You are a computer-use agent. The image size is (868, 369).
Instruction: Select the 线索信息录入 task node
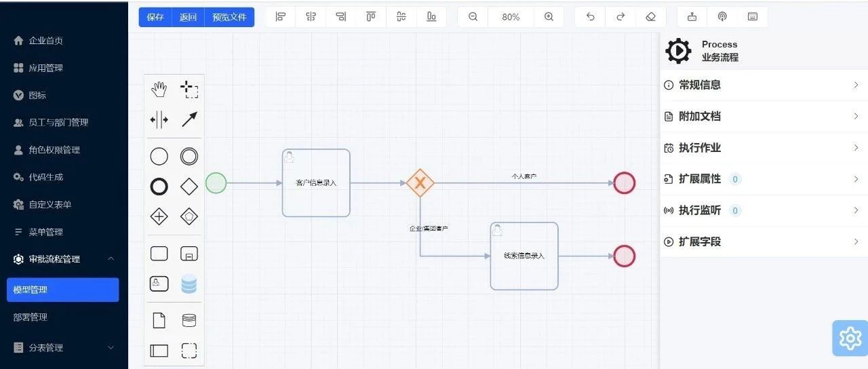click(524, 256)
